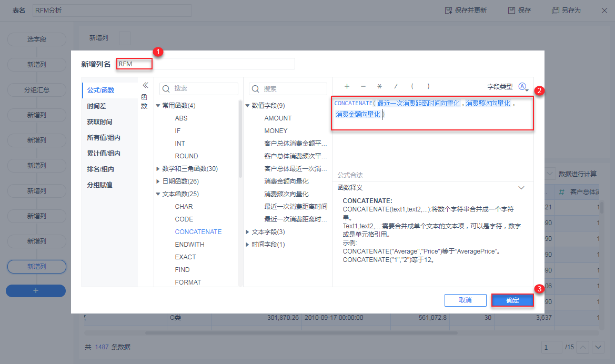Image resolution: width=615 pixels, height=364 pixels.
Task: Choose the CHAR function
Action: (184, 207)
